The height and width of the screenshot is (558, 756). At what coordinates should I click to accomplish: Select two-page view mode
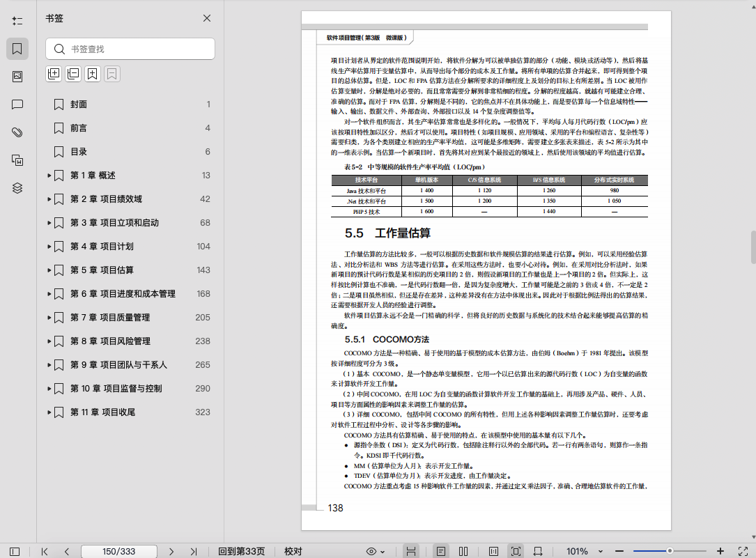pyautogui.click(x=463, y=551)
